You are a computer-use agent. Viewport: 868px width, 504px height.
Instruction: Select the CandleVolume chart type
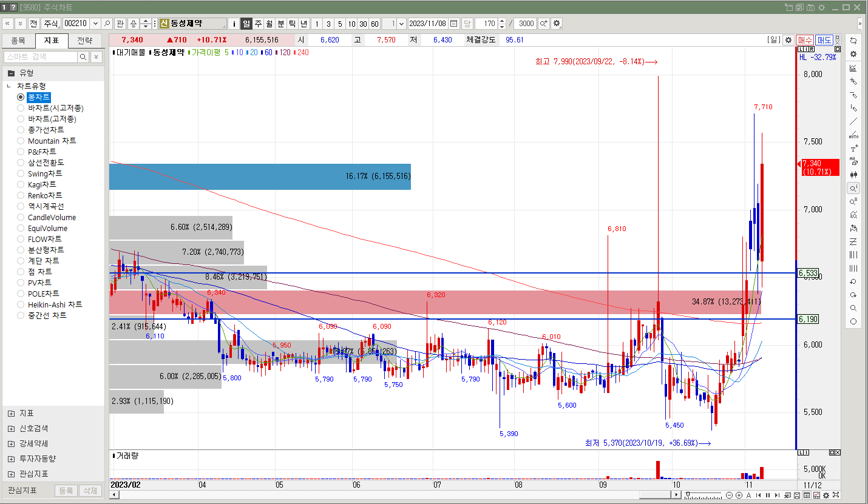[x=21, y=217]
